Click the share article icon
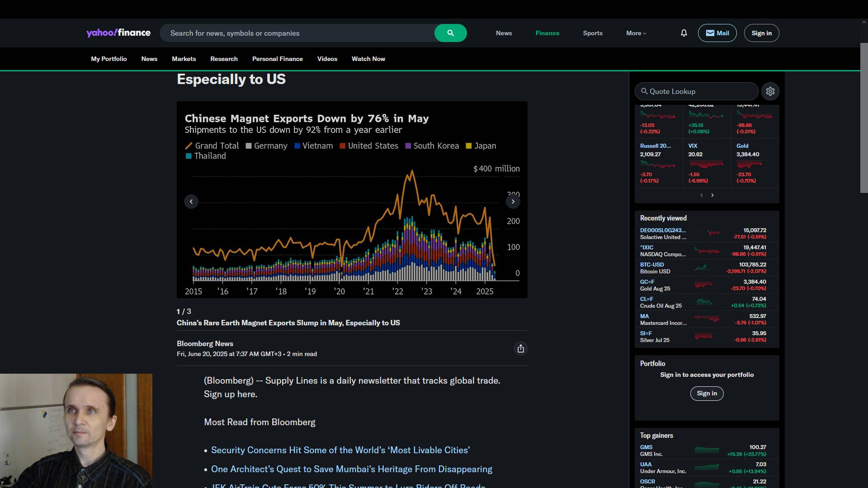This screenshot has width=868, height=488. click(x=520, y=348)
